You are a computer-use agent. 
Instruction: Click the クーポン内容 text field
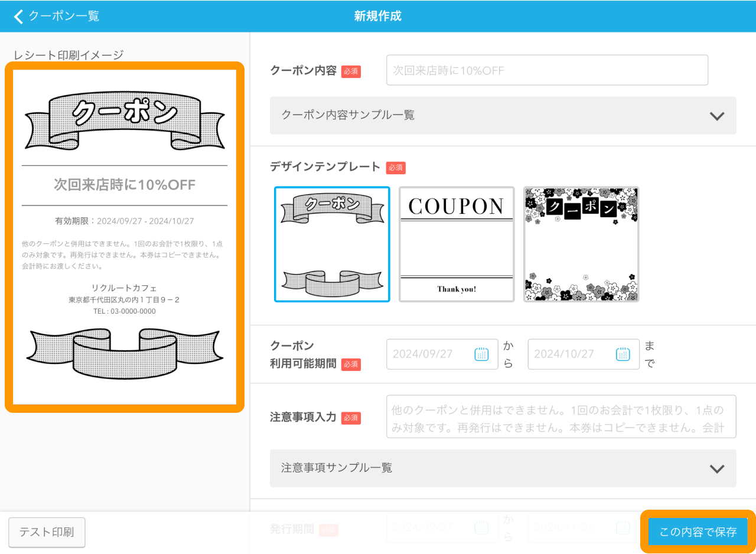(547, 70)
